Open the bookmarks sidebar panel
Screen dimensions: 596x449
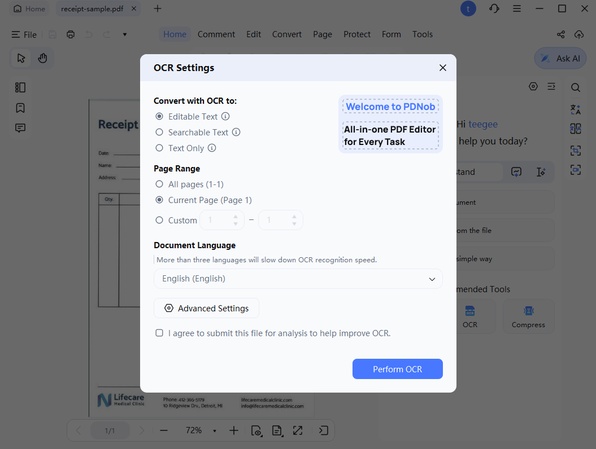click(x=20, y=108)
